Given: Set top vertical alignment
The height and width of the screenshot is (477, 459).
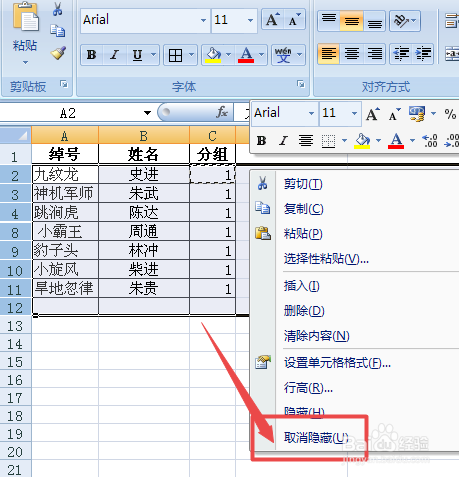Looking at the screenshot, I should (329, 21).
